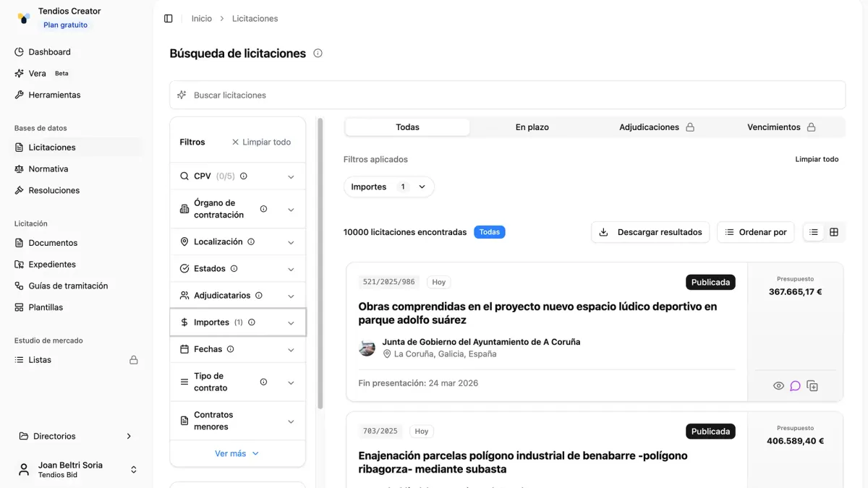Open the eye preview icon on the first result
Image resolution: width=868 pixels, height=488 pixels.
point(778,385)
